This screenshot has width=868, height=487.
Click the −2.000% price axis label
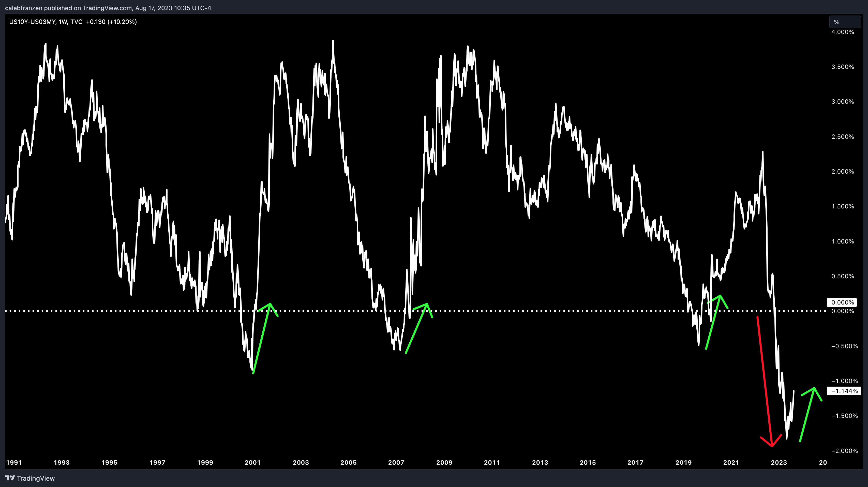pyautogui.click(x=844, y=451)
